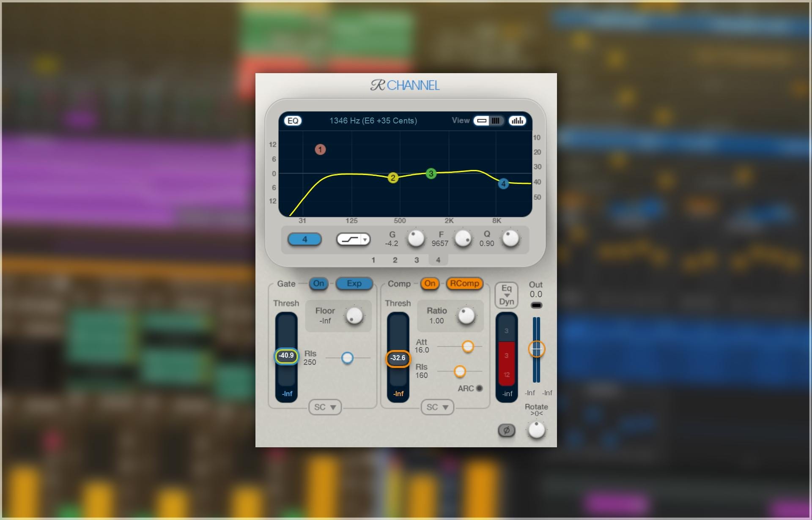
Task: Click the Comp threshold handle -32.6
Action: [x=398, y=359]
